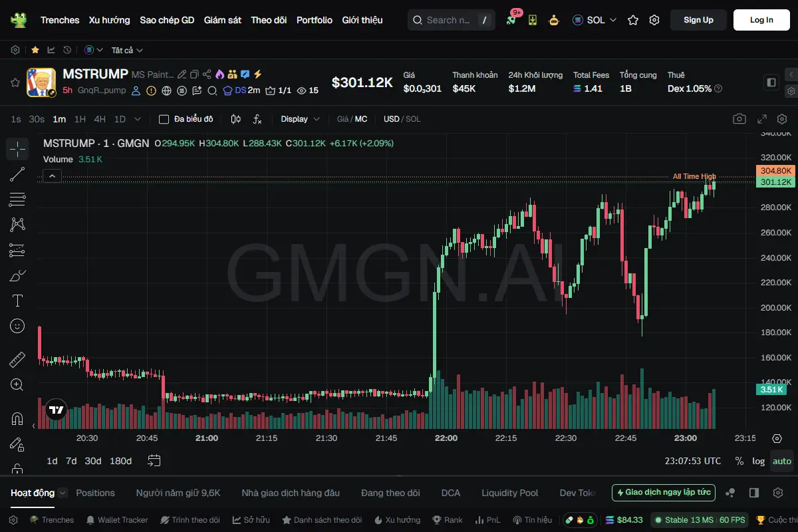The width and height of the screenshot is (798, 532).
Task: Open chart settings gear beside fullscreen
Action: (x=781, y=119)
